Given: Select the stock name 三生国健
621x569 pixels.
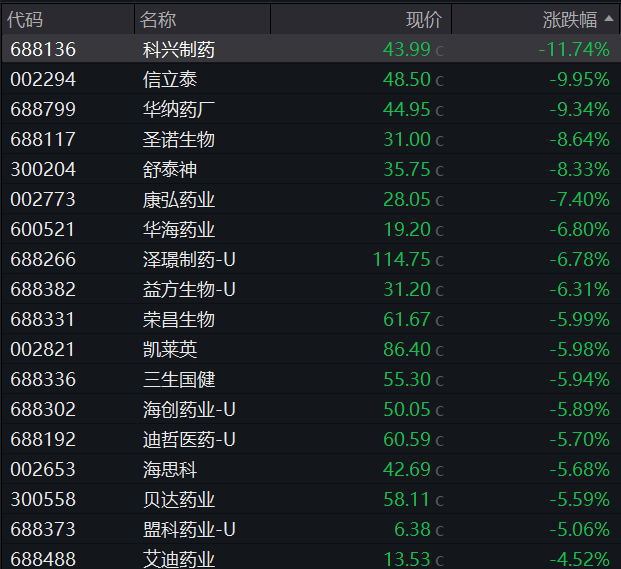Looking at the screenshot, I should point(179,380).
